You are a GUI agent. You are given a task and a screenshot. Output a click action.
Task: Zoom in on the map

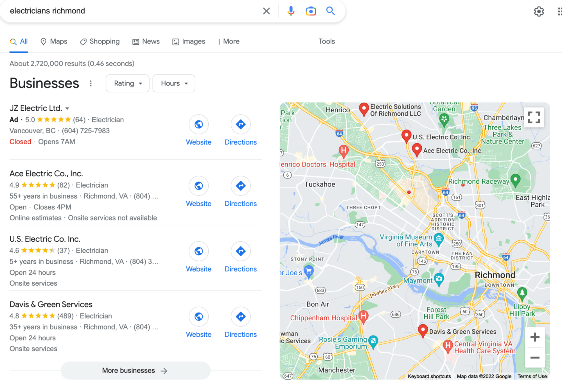(x=535, y=337)
